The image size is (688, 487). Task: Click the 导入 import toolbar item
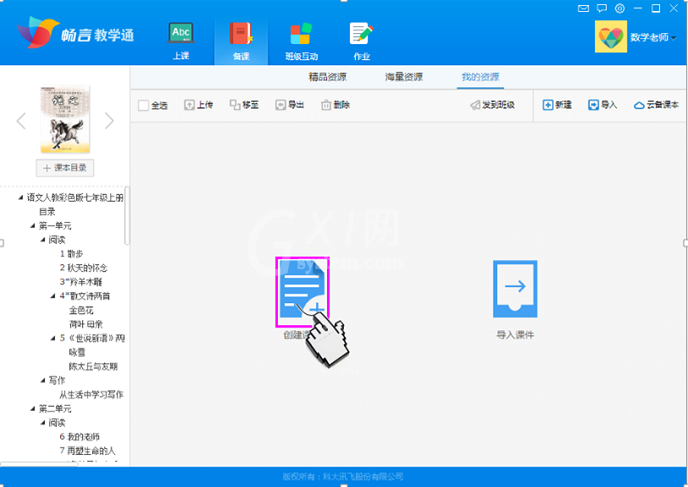pos(602,105)
